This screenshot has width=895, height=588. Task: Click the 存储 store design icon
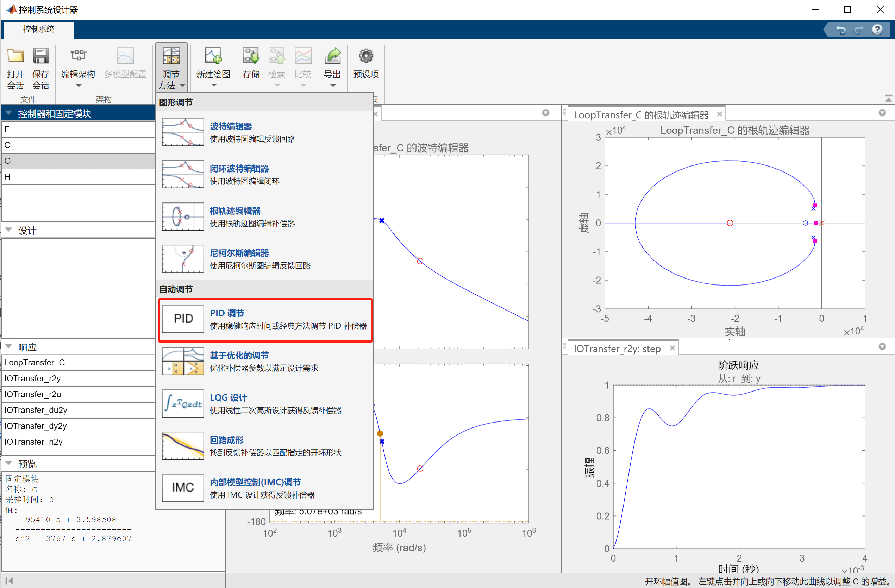[x=251, y=56]
